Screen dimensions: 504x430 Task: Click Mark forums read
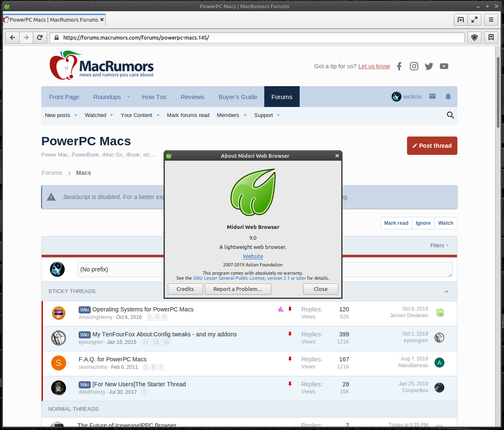click(188, 115)
